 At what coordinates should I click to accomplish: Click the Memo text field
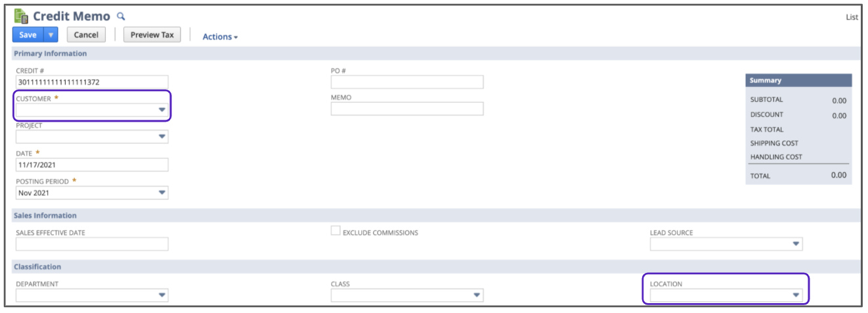pos(407,109)
